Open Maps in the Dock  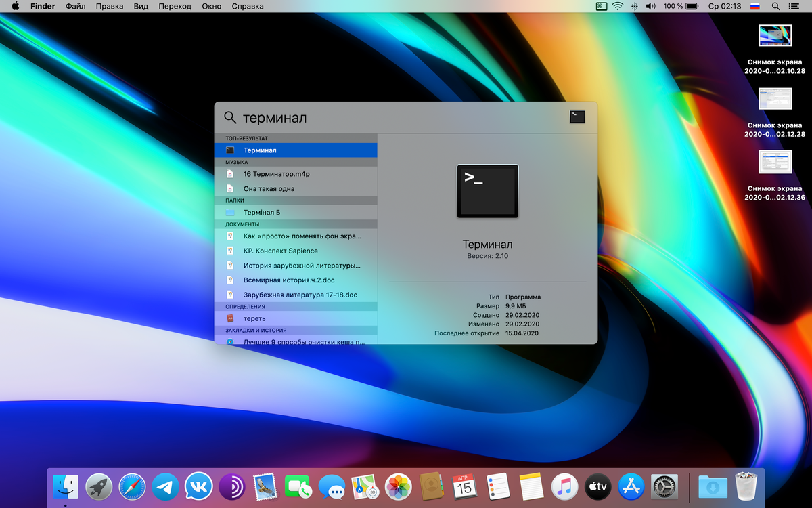365,486
